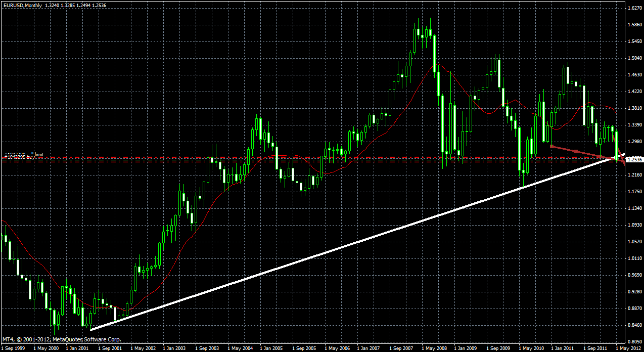Click the red trendline's middle anchor square
This screenshot has width=644, height=352.
[x=576, y=151]
